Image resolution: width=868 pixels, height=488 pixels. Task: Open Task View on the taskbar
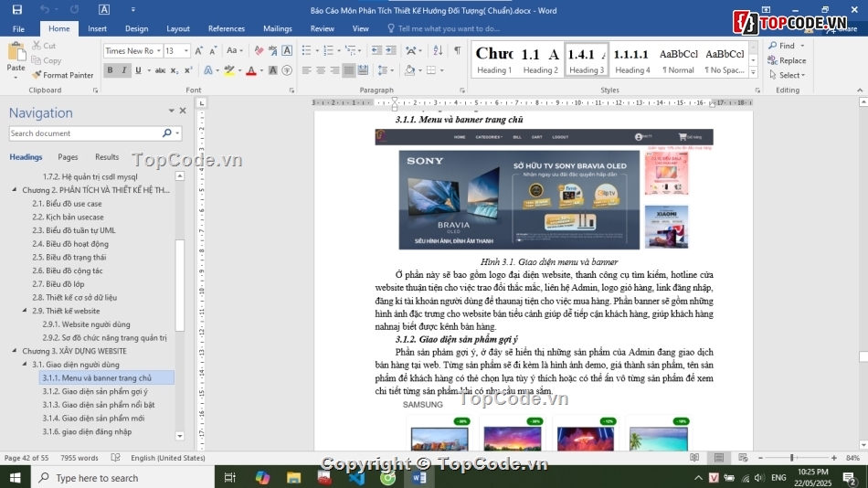[229, 477]
